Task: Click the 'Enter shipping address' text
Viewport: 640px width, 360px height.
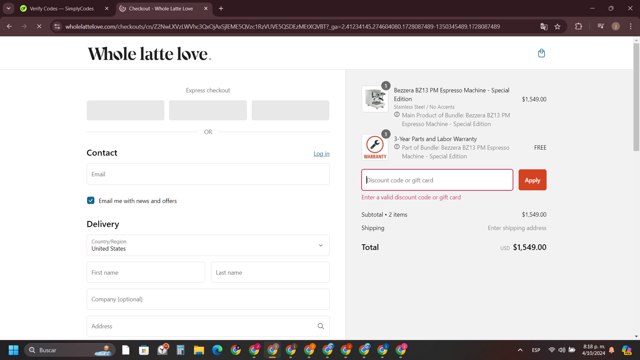Action: (517, 228)
